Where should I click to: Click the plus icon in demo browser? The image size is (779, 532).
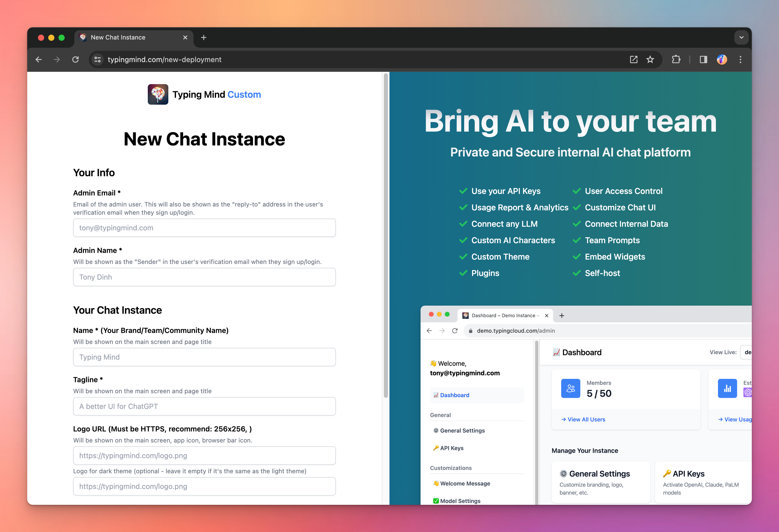[562, 316]
